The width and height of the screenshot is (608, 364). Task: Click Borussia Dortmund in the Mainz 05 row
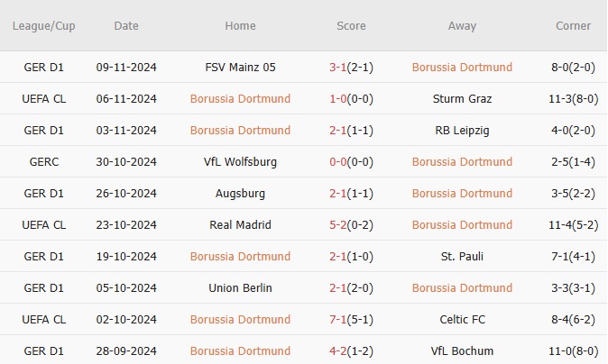click(x=462, y=67)
